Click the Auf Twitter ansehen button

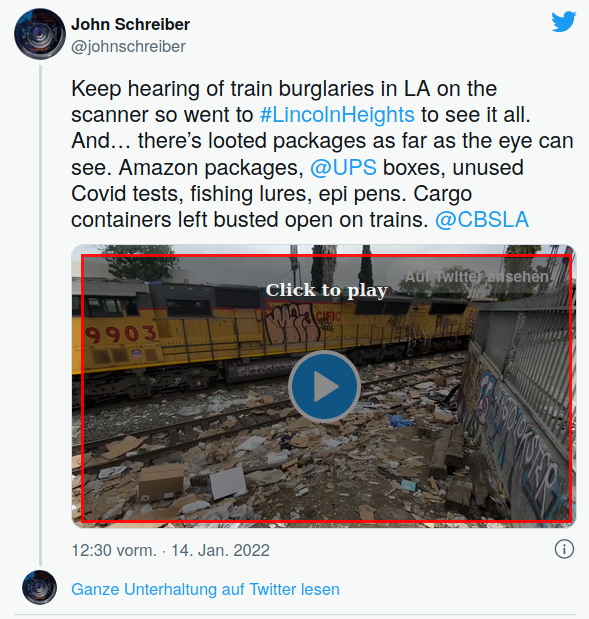pos(477,277)
